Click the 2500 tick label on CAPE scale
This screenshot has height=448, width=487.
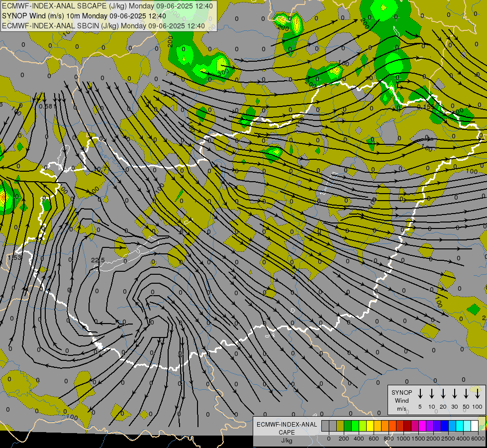[448, 439]
